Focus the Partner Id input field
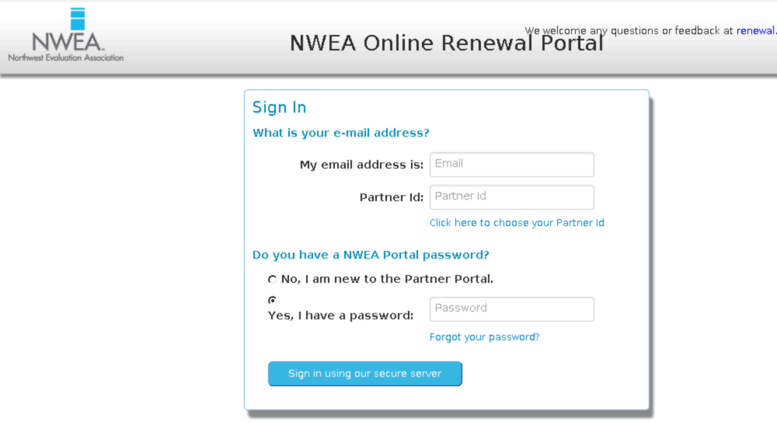The height and width of the screenshot is (423, 777). pyautogui.click(x=511, y=197)
